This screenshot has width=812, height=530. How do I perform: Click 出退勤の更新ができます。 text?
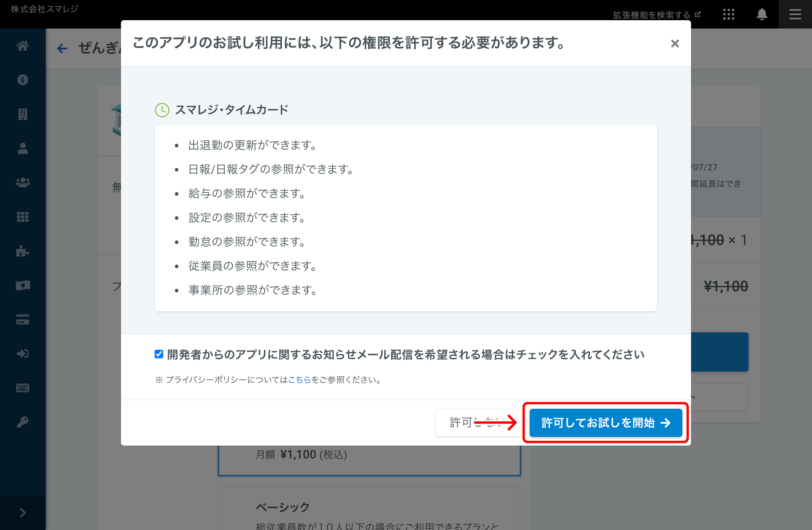coord(253,145)
